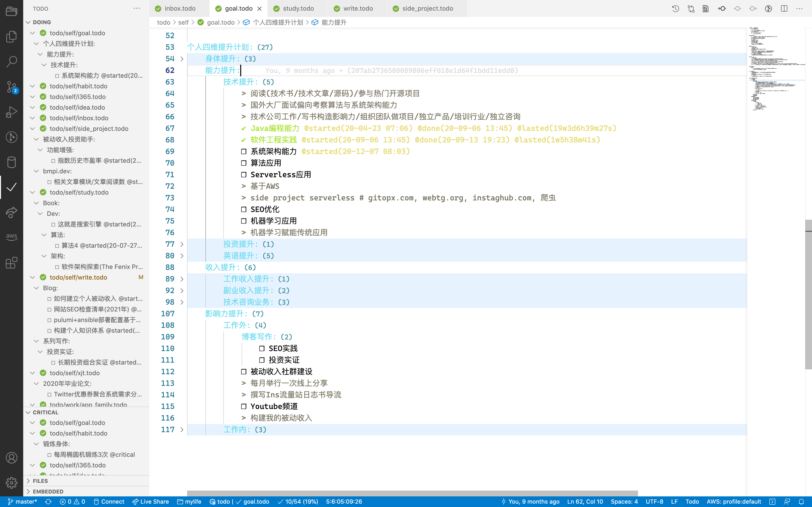Open the Extensions view icon

(11, 263)
